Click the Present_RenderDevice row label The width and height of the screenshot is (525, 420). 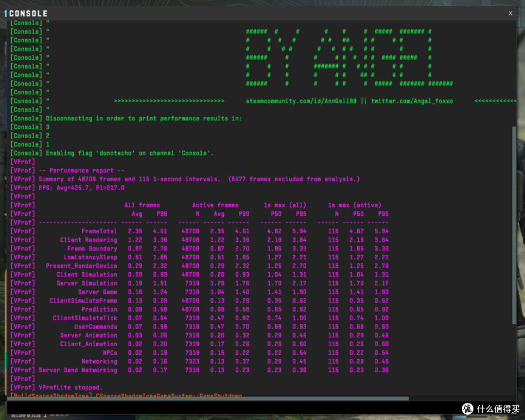coord(82,266)
